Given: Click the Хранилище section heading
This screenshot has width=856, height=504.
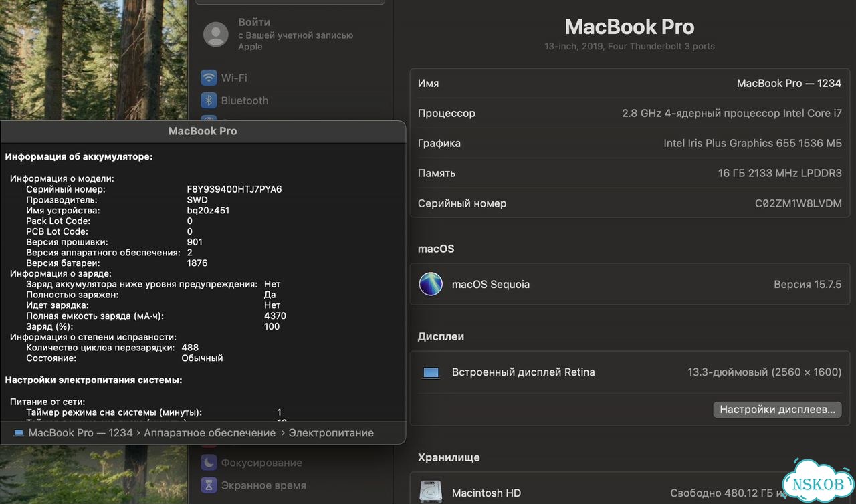Looking at the screenshot, I should point(449,458).
